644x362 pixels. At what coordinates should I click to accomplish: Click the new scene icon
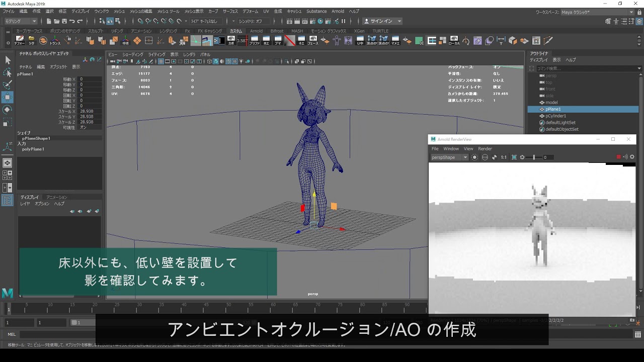point(49,21)
